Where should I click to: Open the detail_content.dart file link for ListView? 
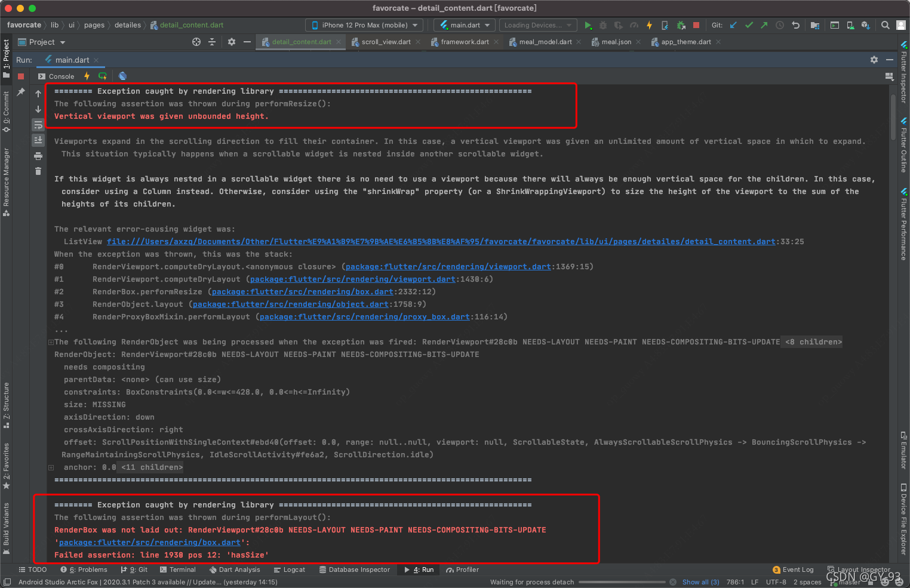pyautogui.click(x=441, y=242)
